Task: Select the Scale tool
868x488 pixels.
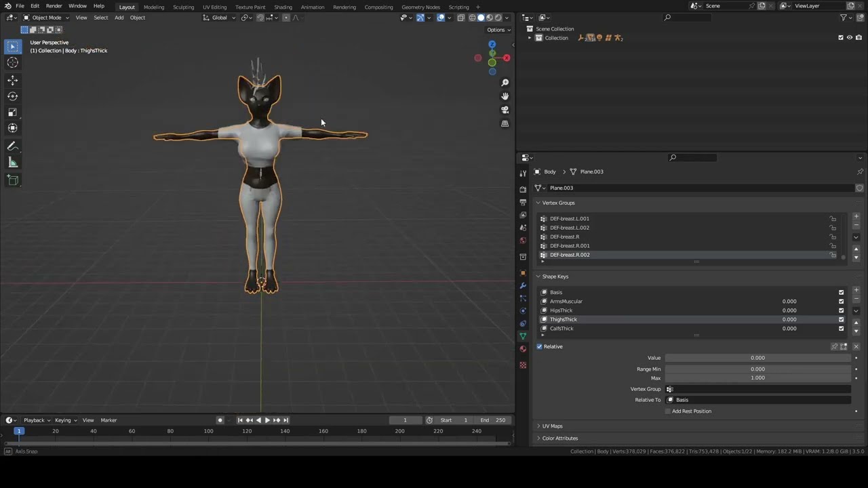Action: tap(12, 113)
